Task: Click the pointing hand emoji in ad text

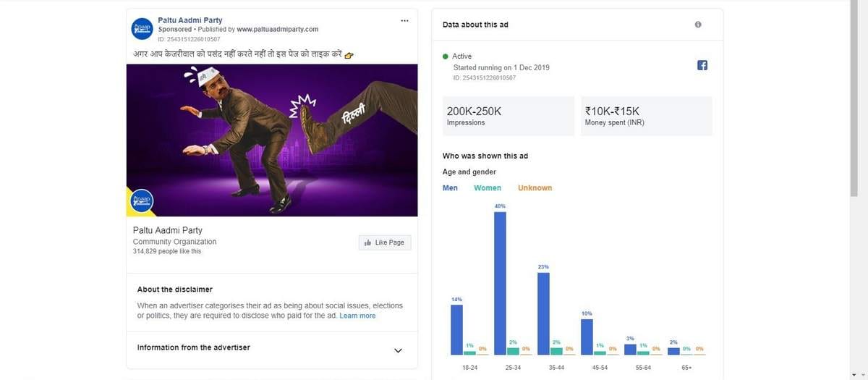Action: click(x=349, y=54)
